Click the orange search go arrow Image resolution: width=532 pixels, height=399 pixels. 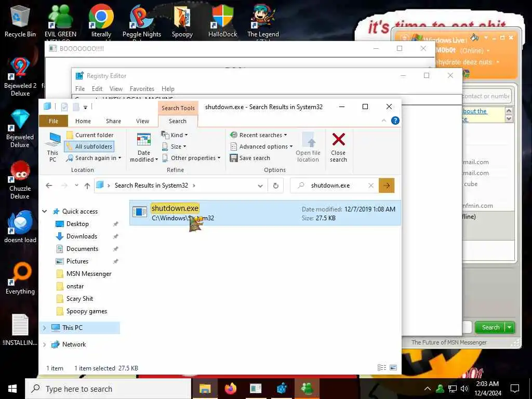click(x=387, y=185)
